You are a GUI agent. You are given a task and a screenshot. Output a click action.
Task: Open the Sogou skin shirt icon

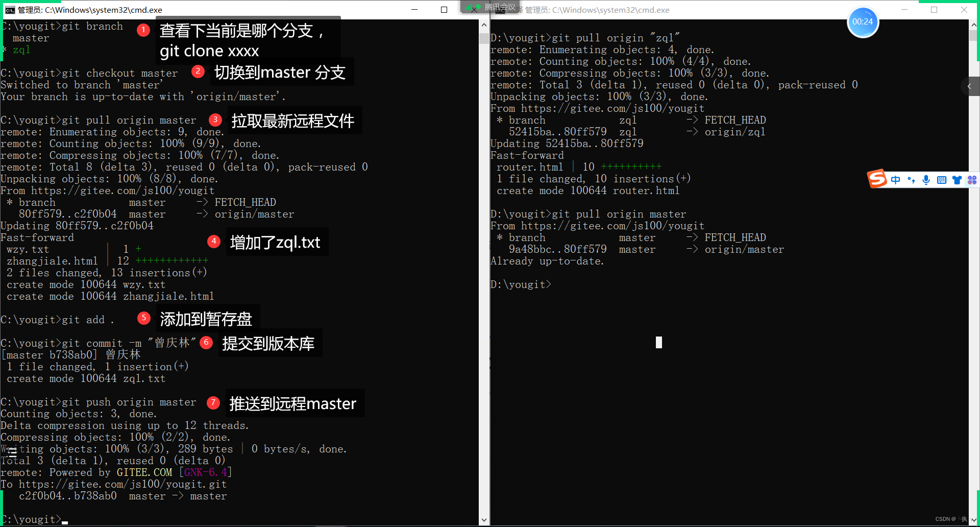pyautogui.click(x=957, y=180)
